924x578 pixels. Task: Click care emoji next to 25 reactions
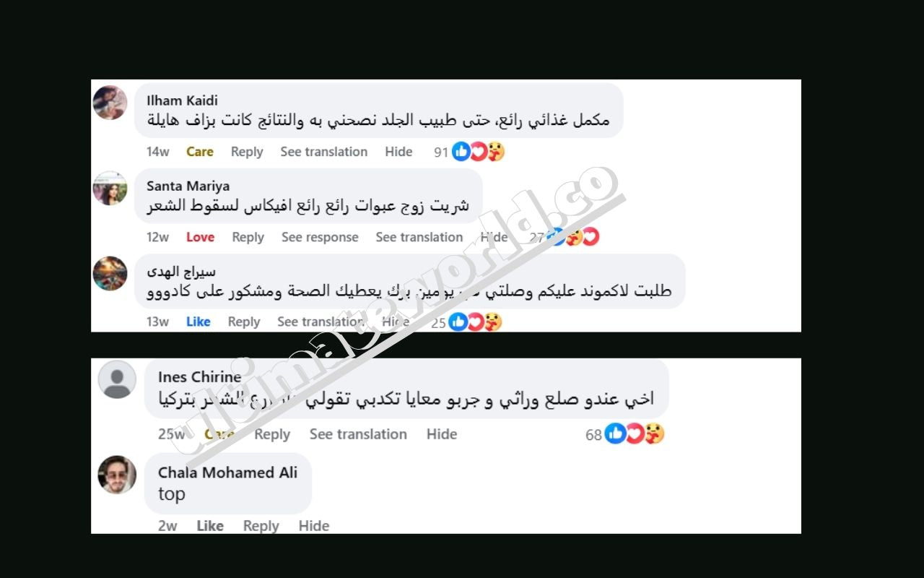[492, 322]
